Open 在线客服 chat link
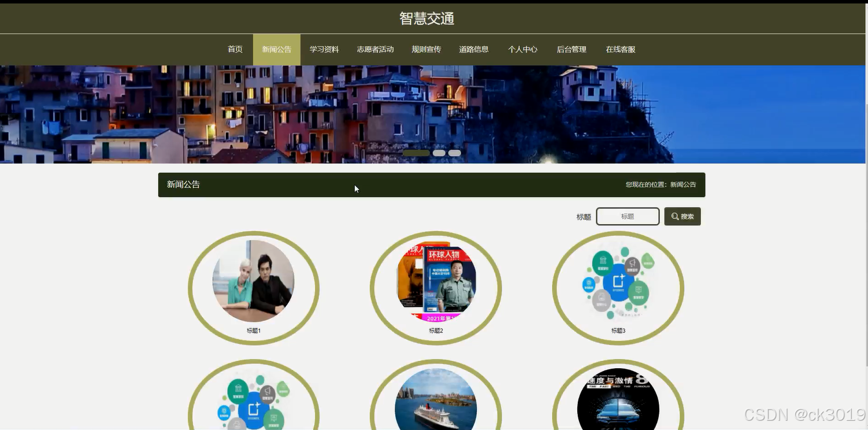Screen dimensions: 868x430 point(621,50)
